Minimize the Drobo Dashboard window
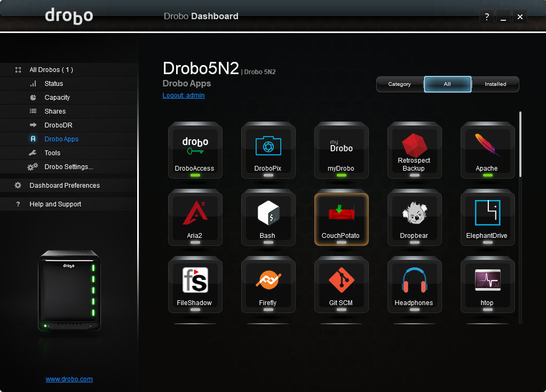Screen dimensions: 546x392 coord(503,17)
